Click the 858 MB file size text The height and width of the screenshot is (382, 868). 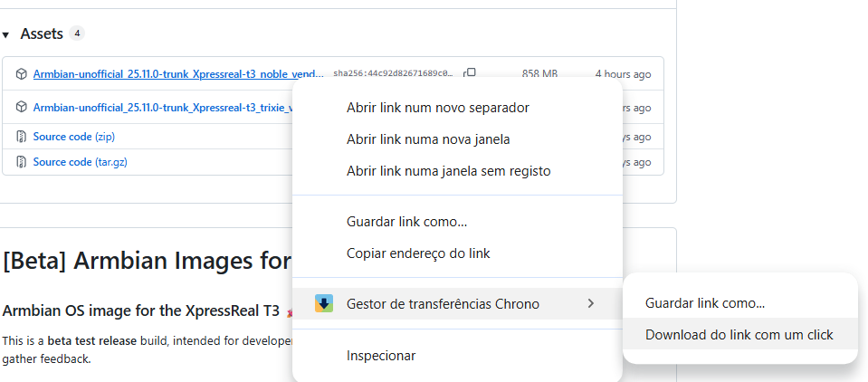539,73
